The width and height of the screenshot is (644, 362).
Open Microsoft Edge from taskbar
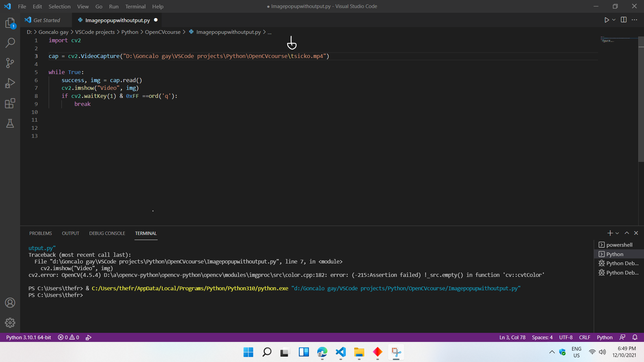pyautogui.click(x=322, y=352)
